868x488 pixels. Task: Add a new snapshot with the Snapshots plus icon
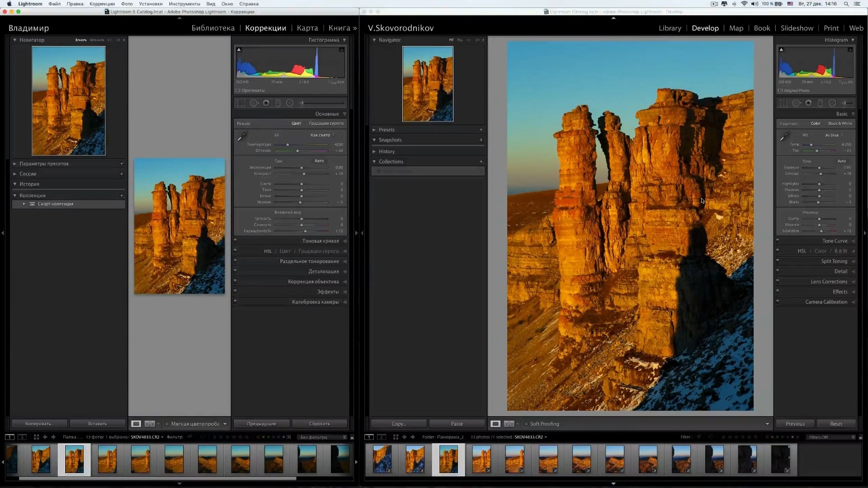pos(481,140)
